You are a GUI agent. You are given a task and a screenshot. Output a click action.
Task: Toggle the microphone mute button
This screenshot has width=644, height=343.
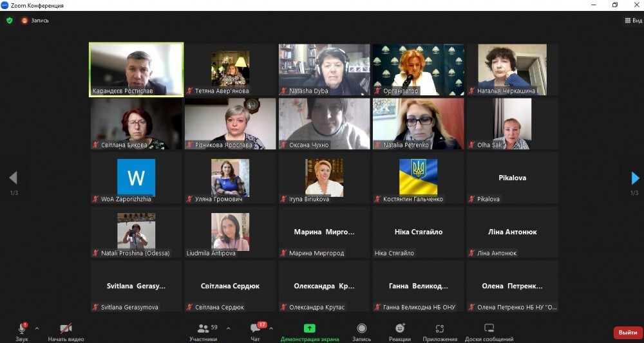[x=22, y=329]
